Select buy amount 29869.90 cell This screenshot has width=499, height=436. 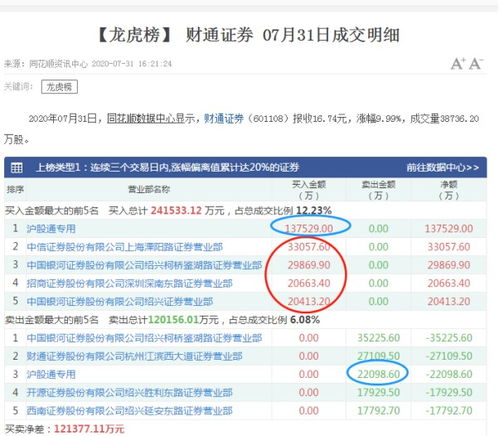[x=309, y=265]
